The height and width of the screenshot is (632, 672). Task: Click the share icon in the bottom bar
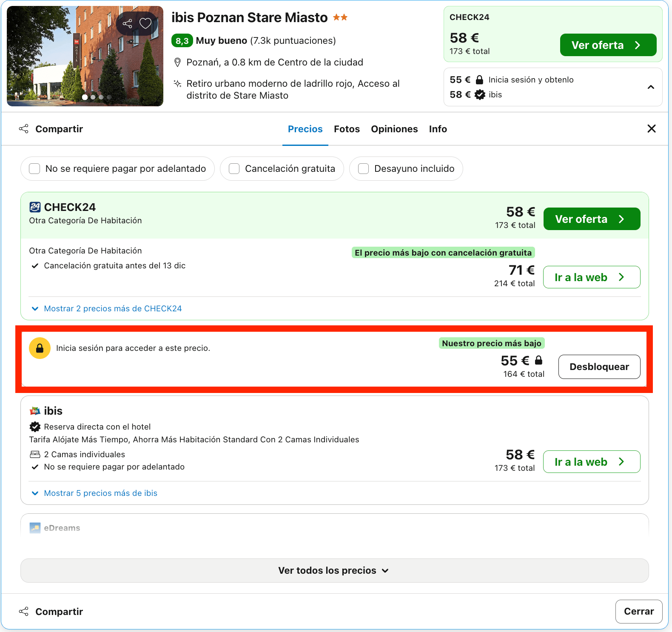(x=24, y=612)
